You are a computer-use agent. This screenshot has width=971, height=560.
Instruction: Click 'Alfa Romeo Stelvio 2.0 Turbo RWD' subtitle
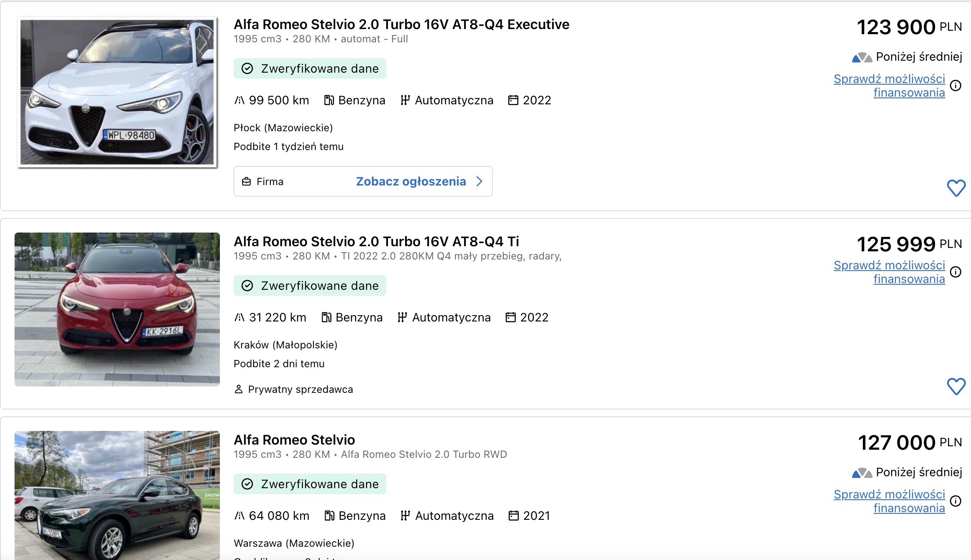click(424, 454)
